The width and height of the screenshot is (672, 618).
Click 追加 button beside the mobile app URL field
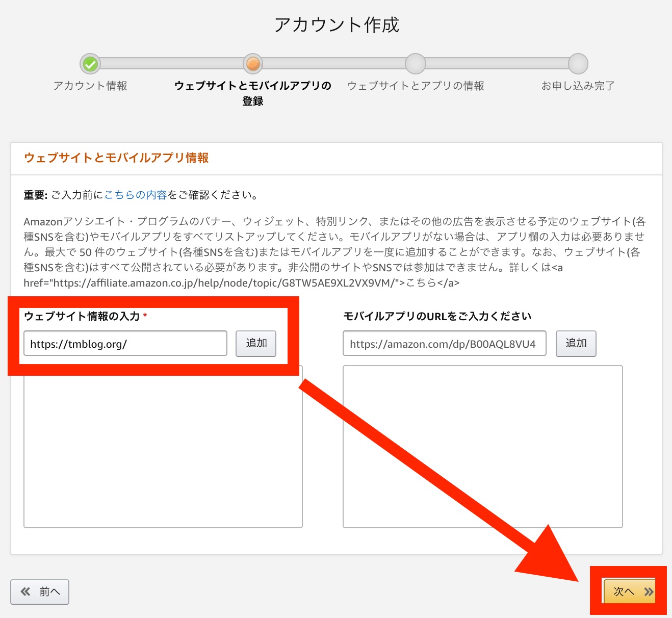[x=576, y=344]
